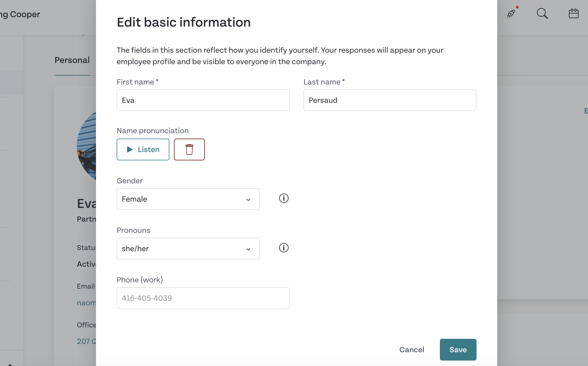View the Pronouns field info tooltip
The image size is (588, 366).
click(284, 247)
